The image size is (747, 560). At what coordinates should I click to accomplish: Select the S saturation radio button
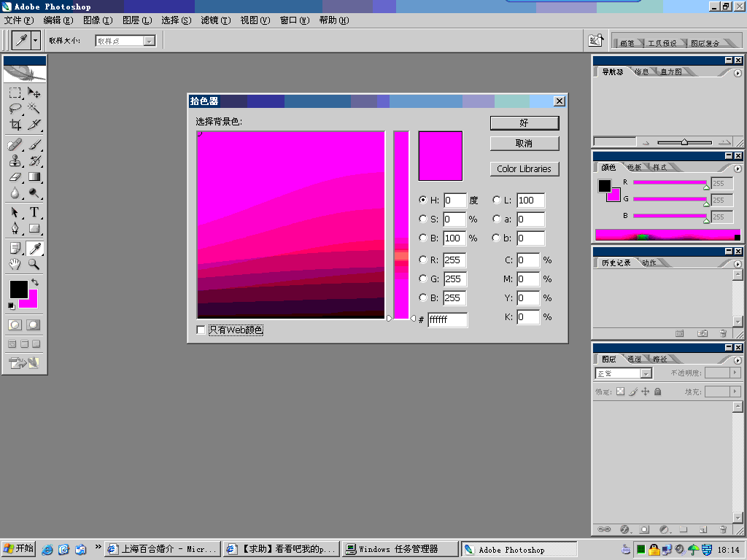(x=423, y=219)
